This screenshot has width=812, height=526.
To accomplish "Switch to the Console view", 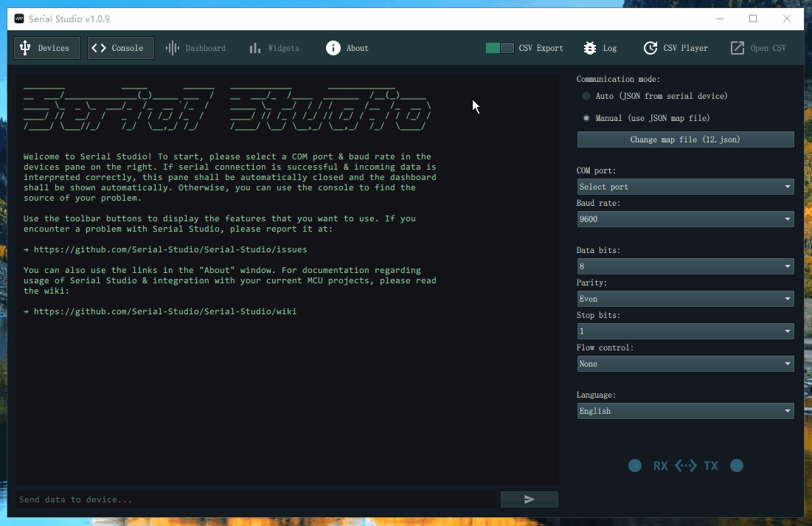I will [x=120, y=47].
